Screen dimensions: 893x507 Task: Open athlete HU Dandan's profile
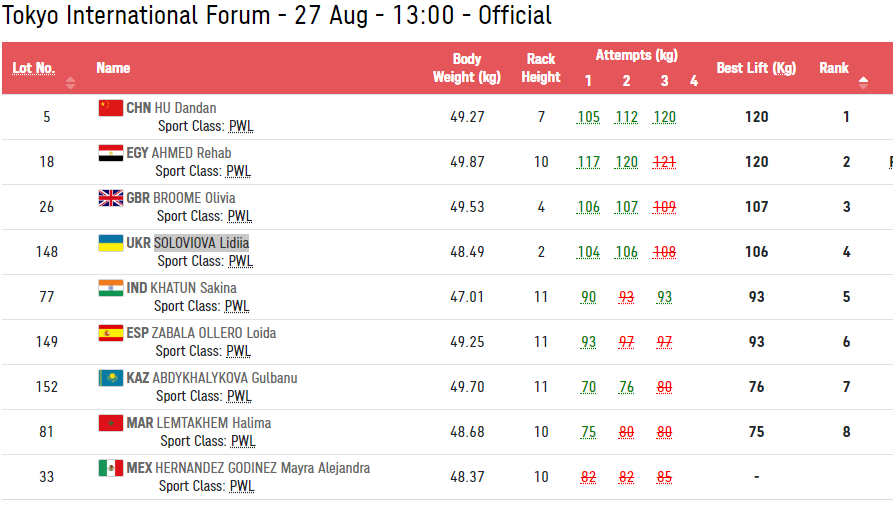point(185,108)
